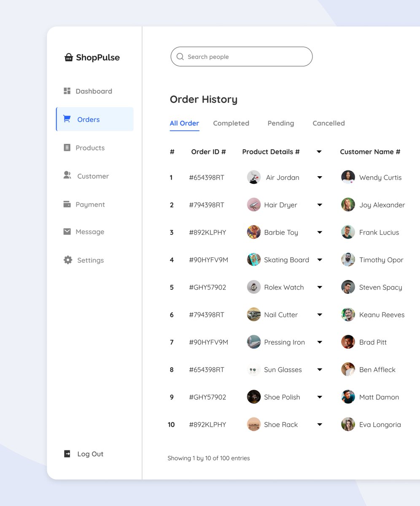Sort by the Order ID # column header
The image size is (420, 506).
point(208,152)
